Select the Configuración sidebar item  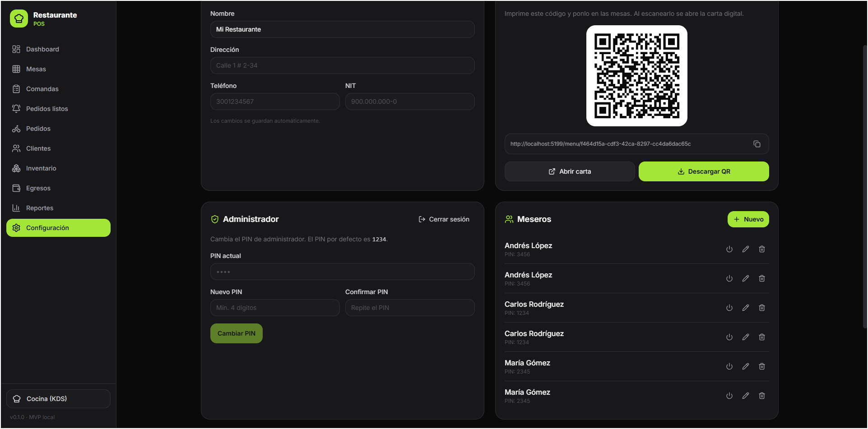(x=58, y=228)
